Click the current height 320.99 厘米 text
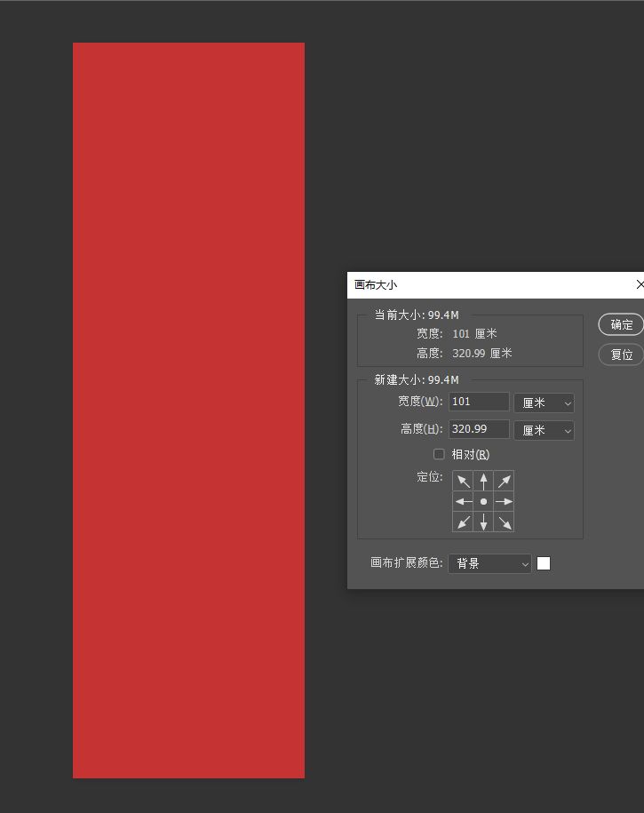The height and width of the screenshot is (813, 644). (x=482, y=353)
